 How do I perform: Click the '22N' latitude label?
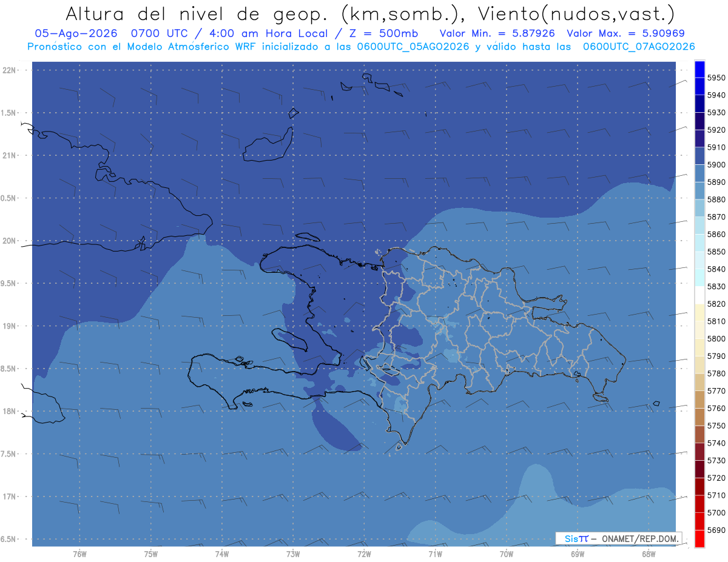point(8,70)
